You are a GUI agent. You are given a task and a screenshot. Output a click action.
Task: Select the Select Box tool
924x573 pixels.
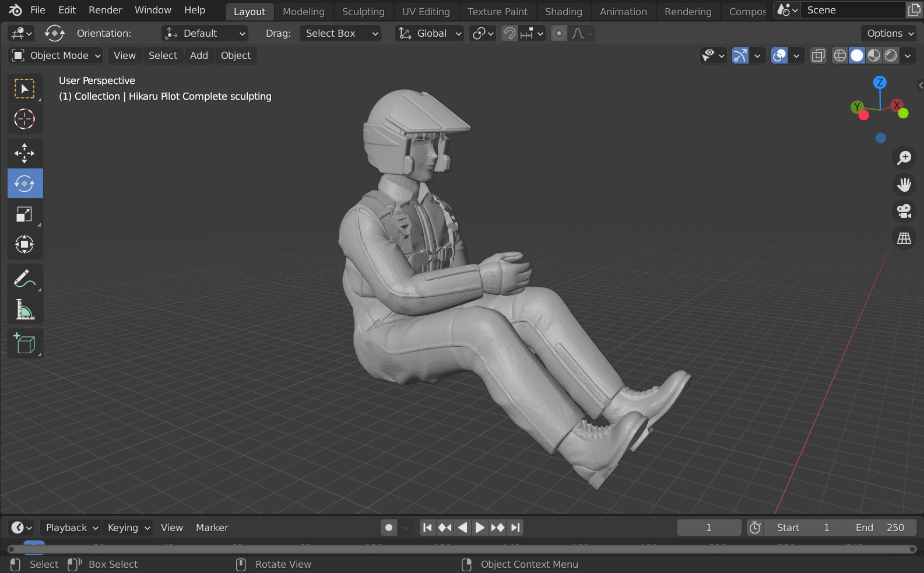(24, 89)
